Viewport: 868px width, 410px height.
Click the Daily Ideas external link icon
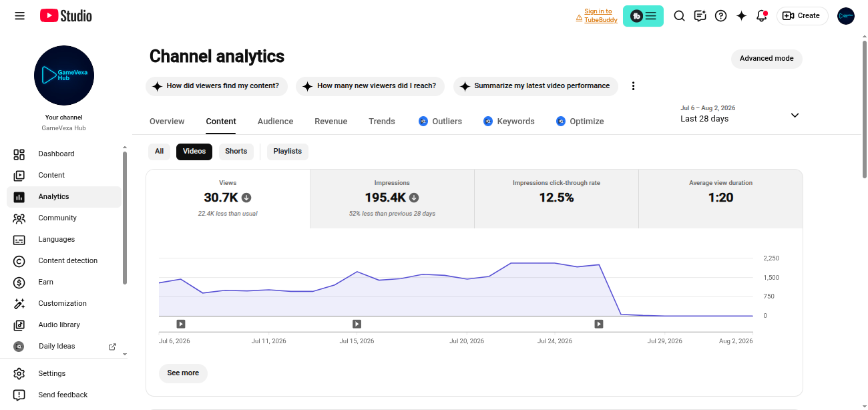(x=112, y=347)
